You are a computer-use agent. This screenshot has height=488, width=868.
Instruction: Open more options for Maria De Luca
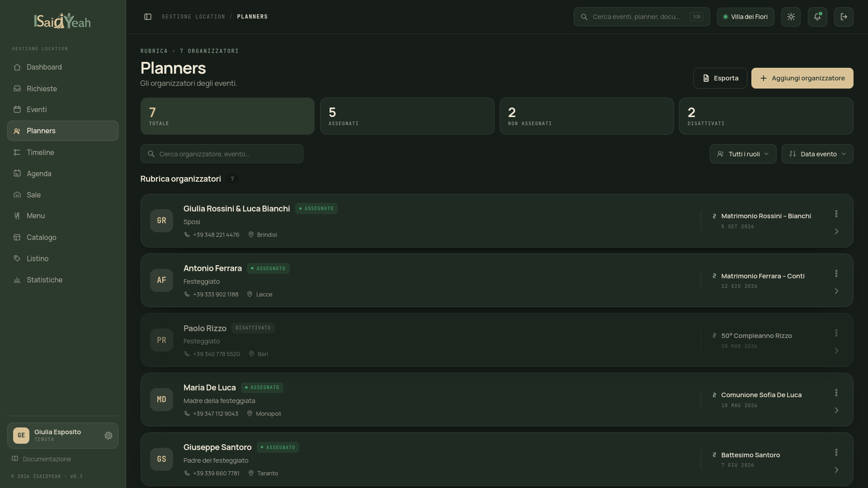click(836, 393)
